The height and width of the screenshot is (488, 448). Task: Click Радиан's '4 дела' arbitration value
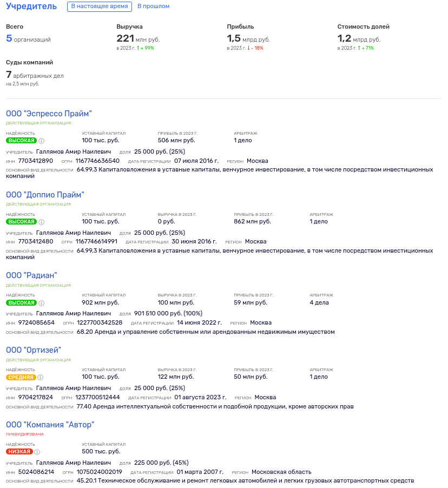click(319, 302)
